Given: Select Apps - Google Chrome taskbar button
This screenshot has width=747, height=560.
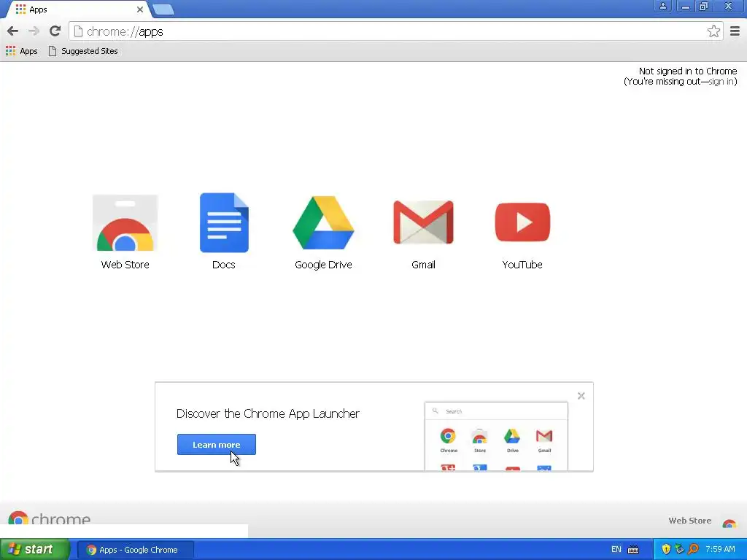Looking at the screenshot, I should [135, 550].
